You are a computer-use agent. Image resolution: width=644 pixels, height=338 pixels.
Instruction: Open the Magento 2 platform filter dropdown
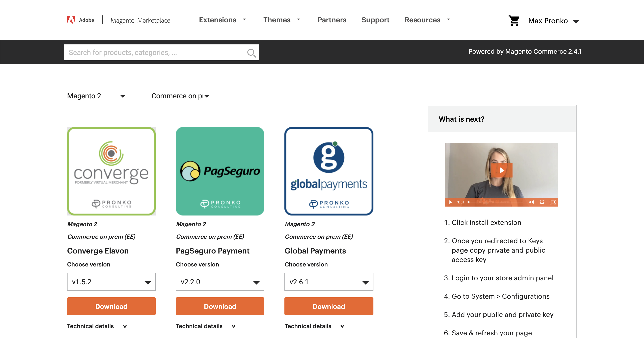point(96,96)
